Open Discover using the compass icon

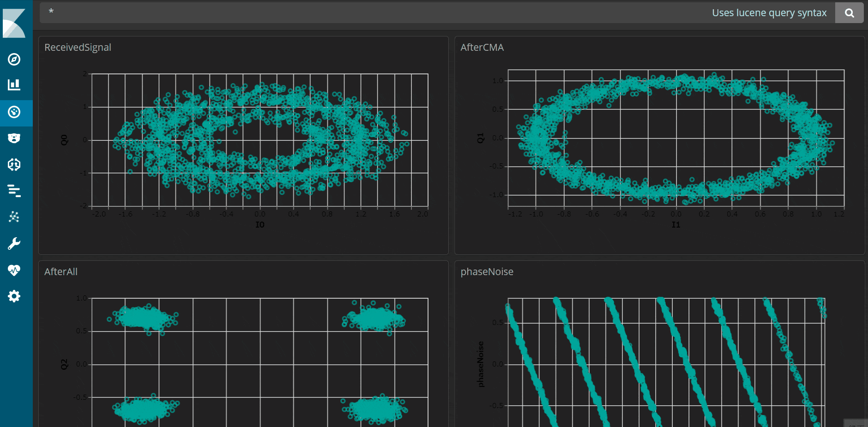point(14,59)
